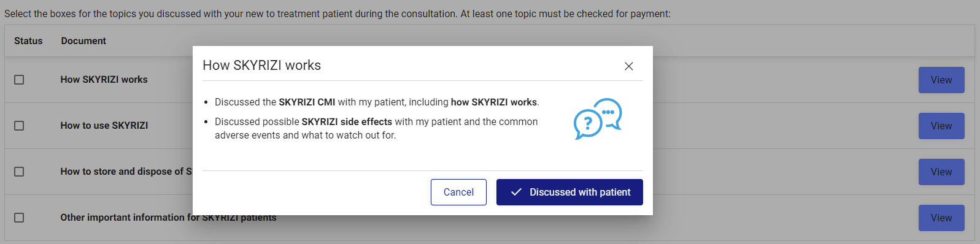This screenshot has width=980, height=244.
Task: View the store and dispose document
Action: pyautogui.click(x=941, y=172)
